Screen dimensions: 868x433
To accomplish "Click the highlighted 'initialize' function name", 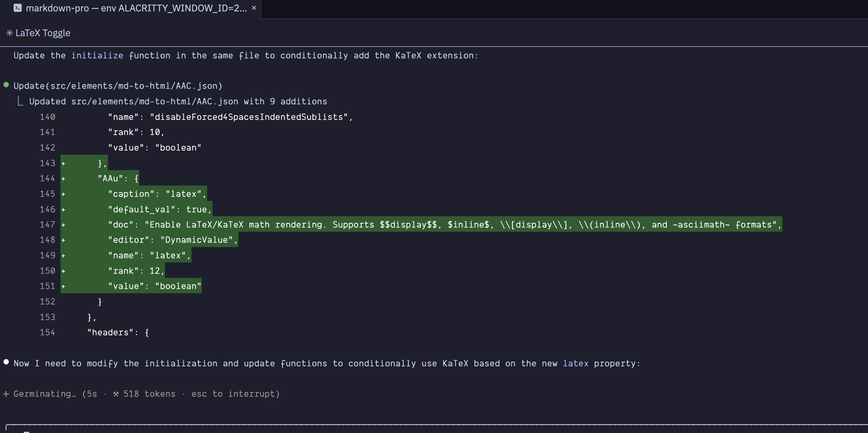I will tap(97, 55).
